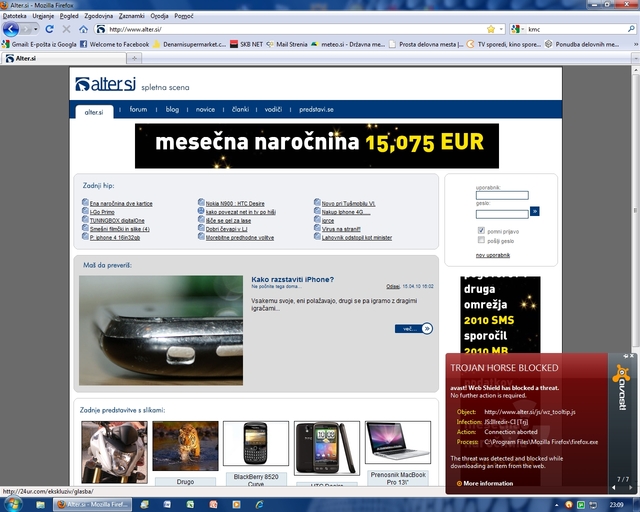Screen dimensions: 640x512
Task: Click the site favicon in address bar
Action: [100, 29]
